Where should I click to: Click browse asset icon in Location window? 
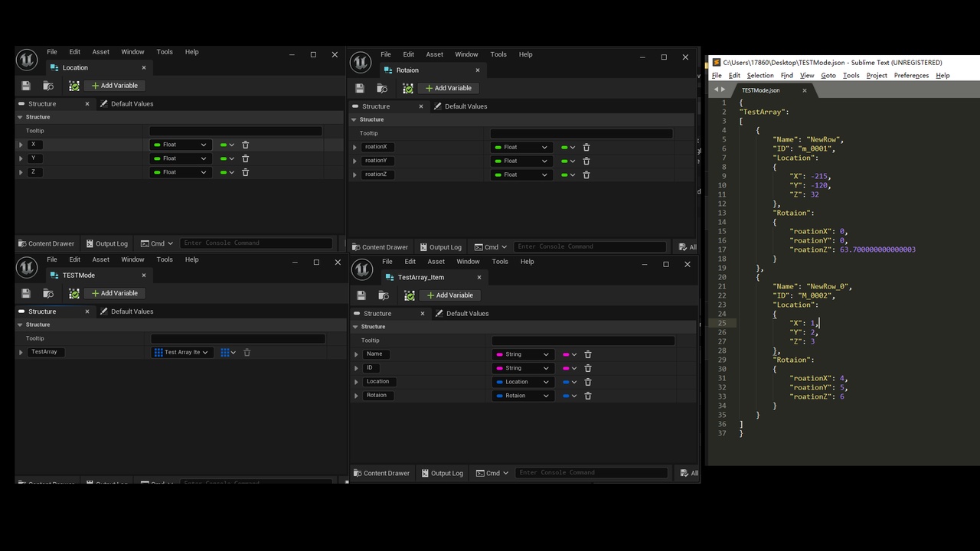click(x=48, y=86)
